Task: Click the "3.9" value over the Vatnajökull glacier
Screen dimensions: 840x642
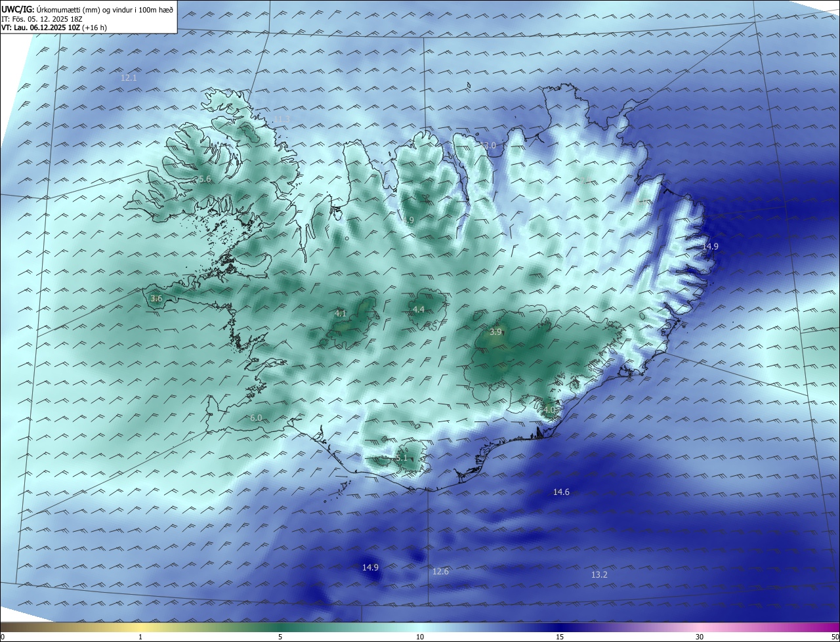Action: [x=495, y=332]
